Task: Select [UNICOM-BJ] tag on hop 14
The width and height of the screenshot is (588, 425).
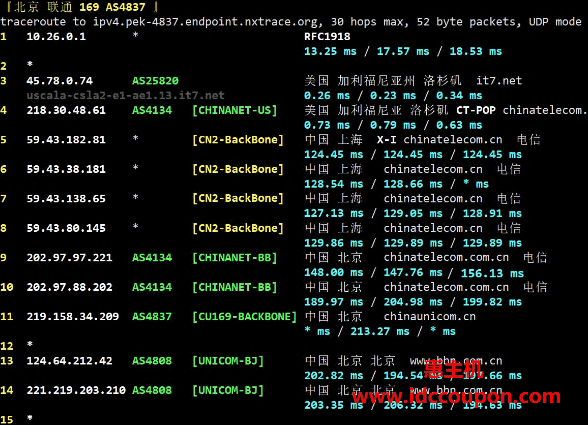Action: click(228, 390)
